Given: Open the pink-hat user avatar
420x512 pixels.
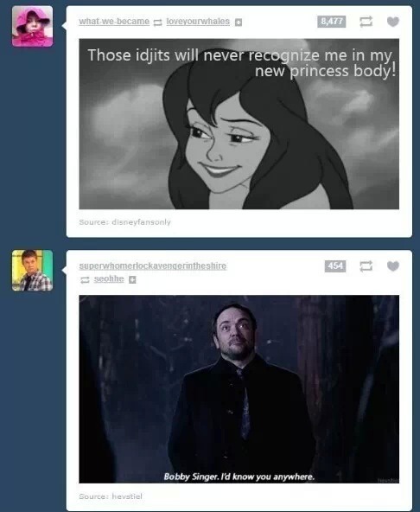Looking at the screenshot, I should point(32,27).
